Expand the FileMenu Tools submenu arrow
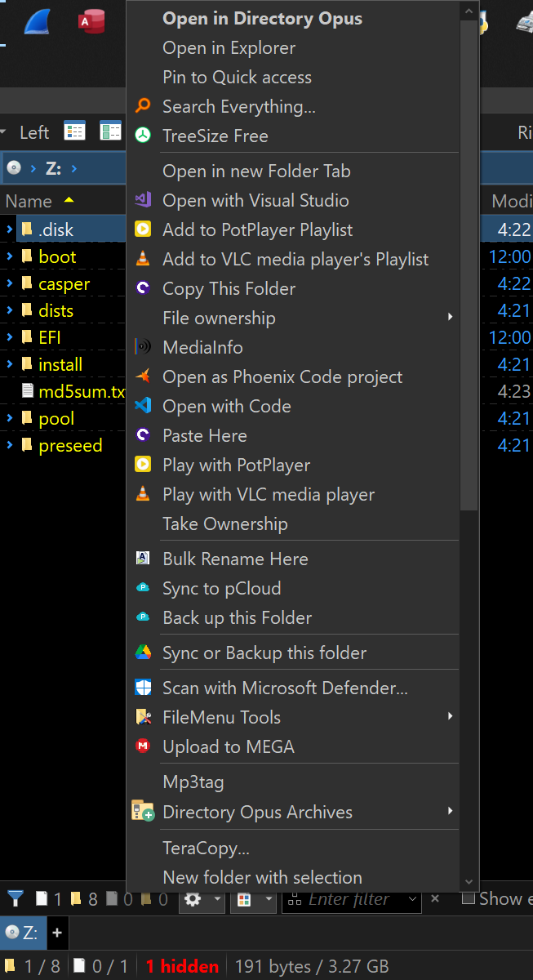Viewport: 533px width, 980px height. click(x=450, y=716)
